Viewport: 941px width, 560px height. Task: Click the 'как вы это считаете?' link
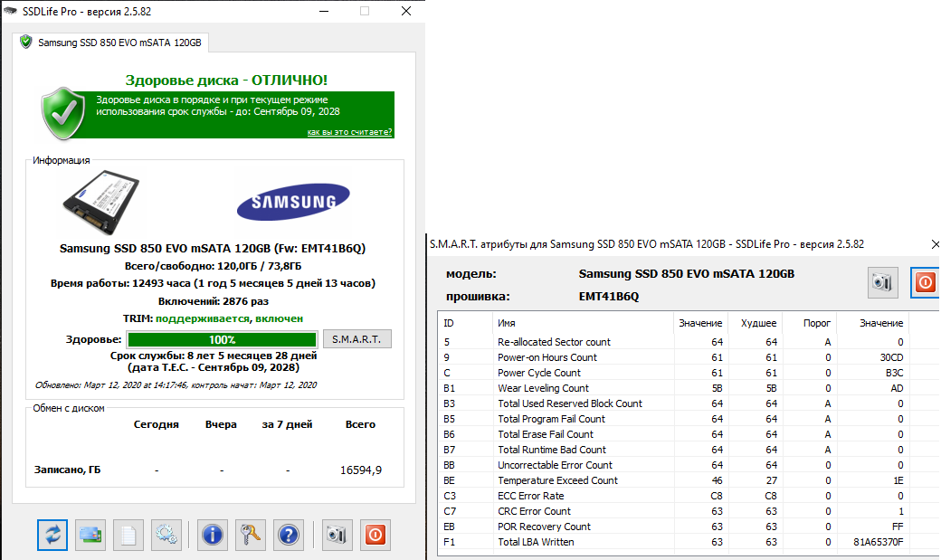[349, 132]
